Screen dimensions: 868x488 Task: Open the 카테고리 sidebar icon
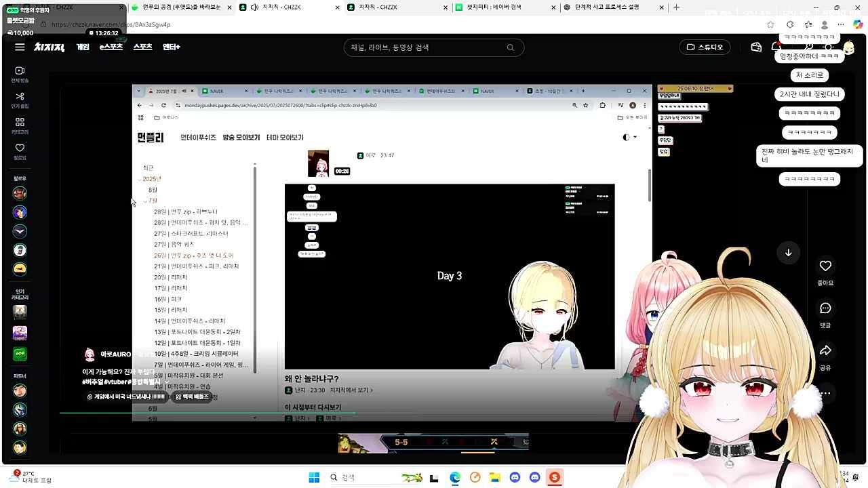(20, 126)
